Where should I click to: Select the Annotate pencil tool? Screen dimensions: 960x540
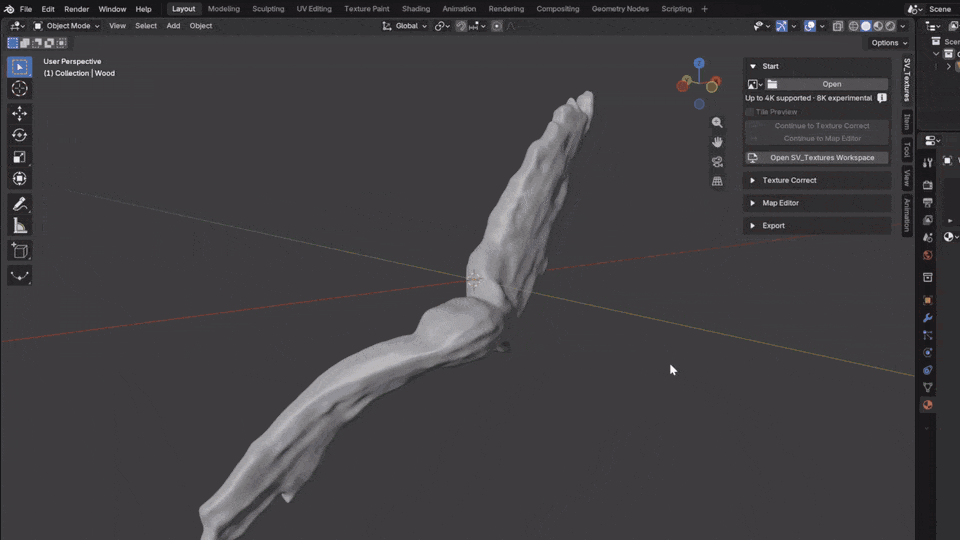pyautogui.click(x=20, y=204)
